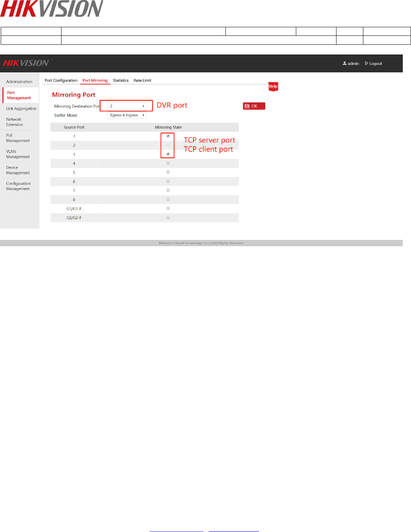
Task: Click source port G2/G2-F label
Action: (74, 218)
